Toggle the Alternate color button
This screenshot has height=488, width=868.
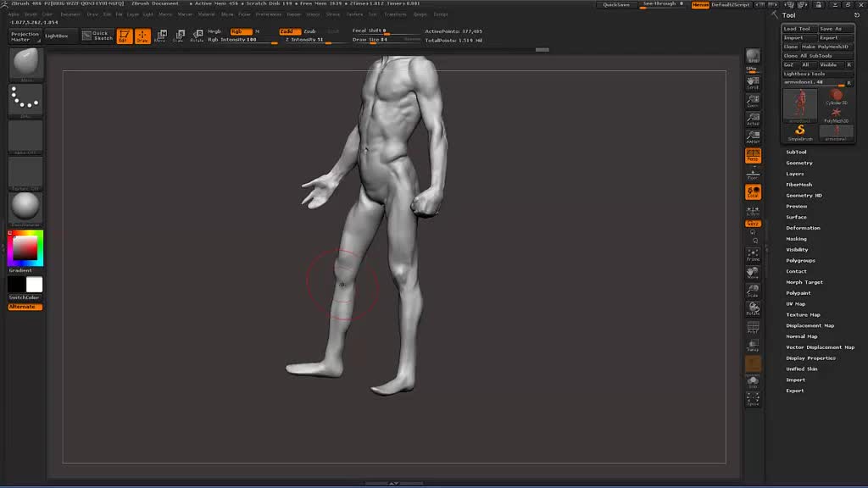coord(25,307)
